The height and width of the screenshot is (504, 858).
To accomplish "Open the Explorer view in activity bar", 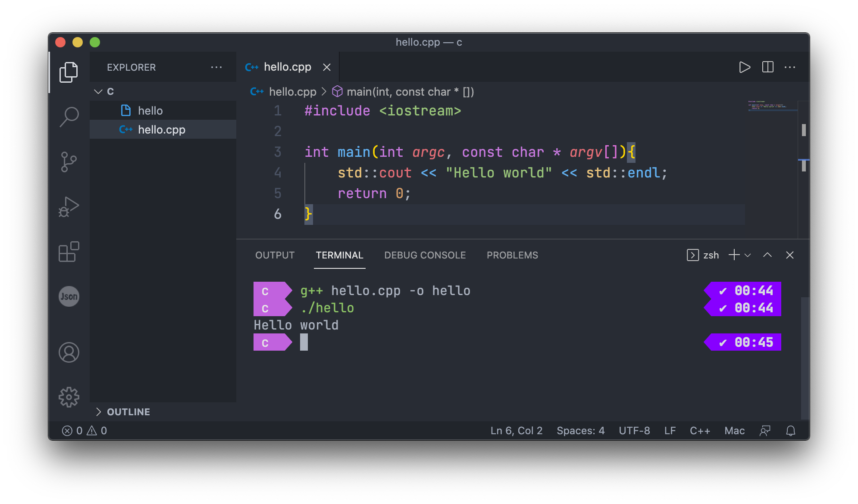I will [69, 72].
